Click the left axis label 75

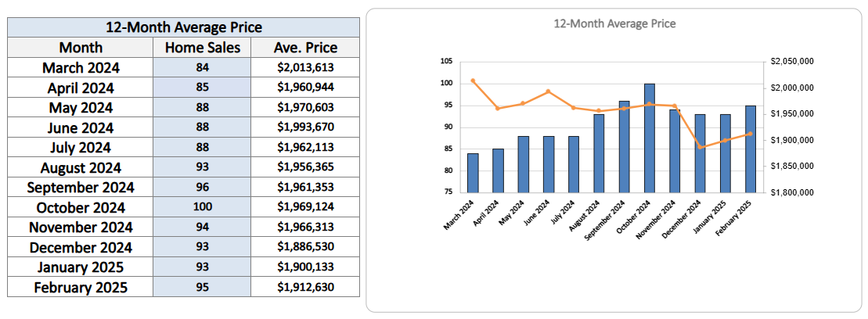[x=449, y=192]
